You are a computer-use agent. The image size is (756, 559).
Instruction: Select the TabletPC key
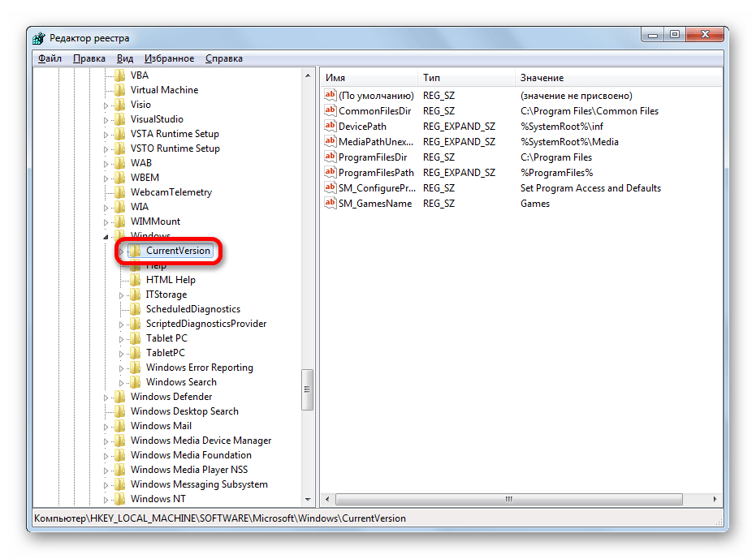click(x=166, y=353)
